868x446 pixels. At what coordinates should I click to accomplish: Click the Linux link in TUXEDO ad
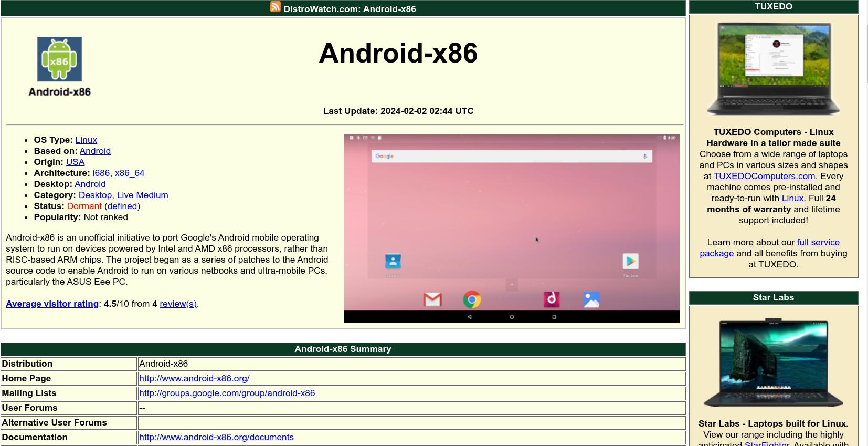coord(792,198)
